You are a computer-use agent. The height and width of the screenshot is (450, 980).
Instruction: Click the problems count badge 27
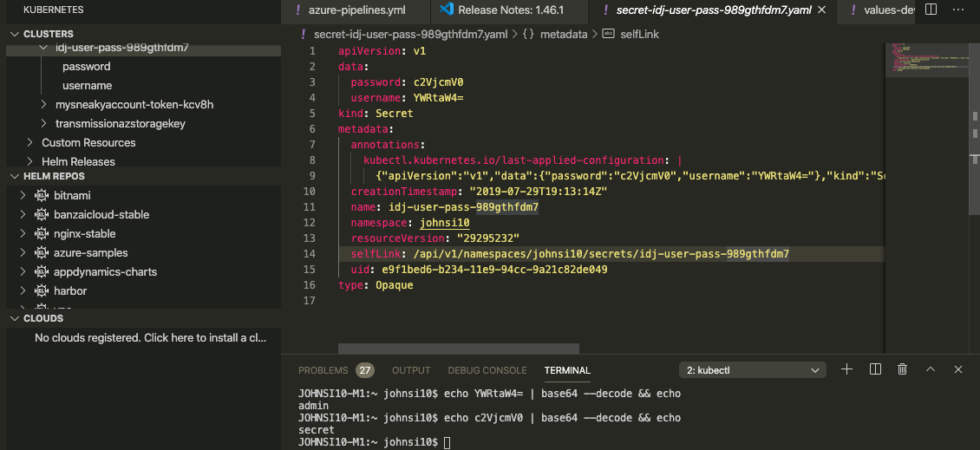[365, 370]
